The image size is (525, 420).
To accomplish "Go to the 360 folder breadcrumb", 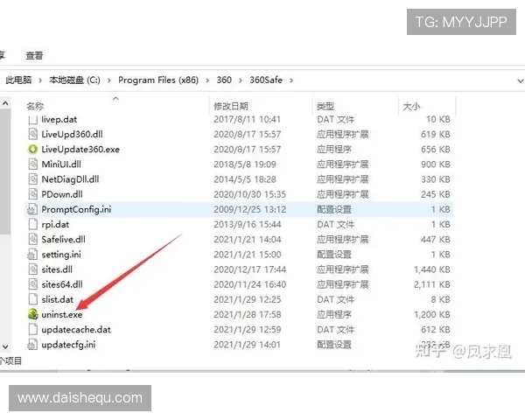I will click(224, 80).
